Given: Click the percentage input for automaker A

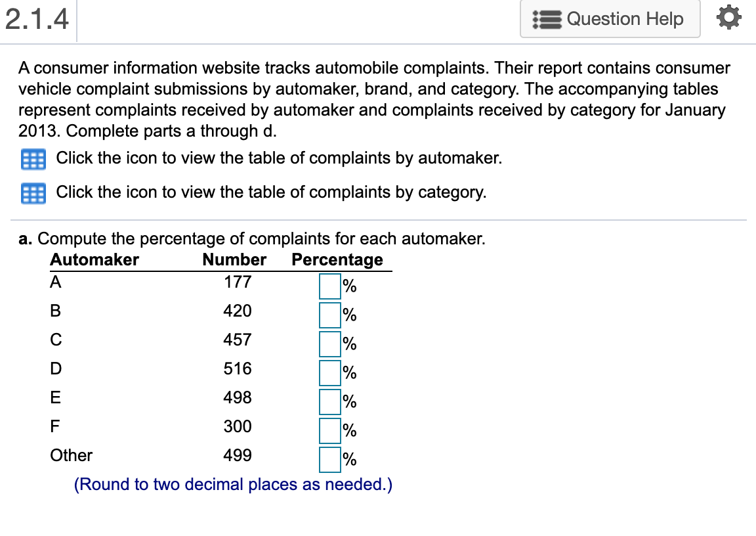Looking at the screenshot, I should 329,285.
